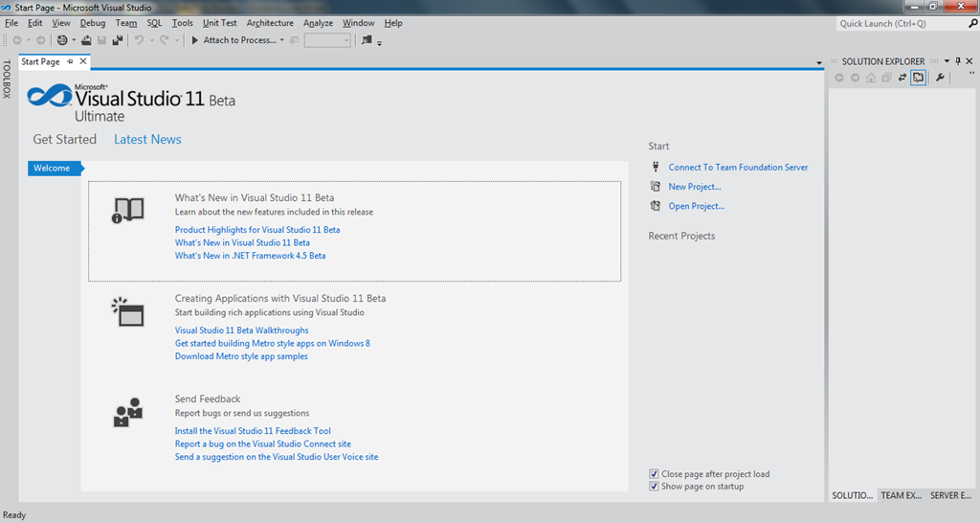Select the Get Started tab
980x523 pixels.
[x=64, y=140]
